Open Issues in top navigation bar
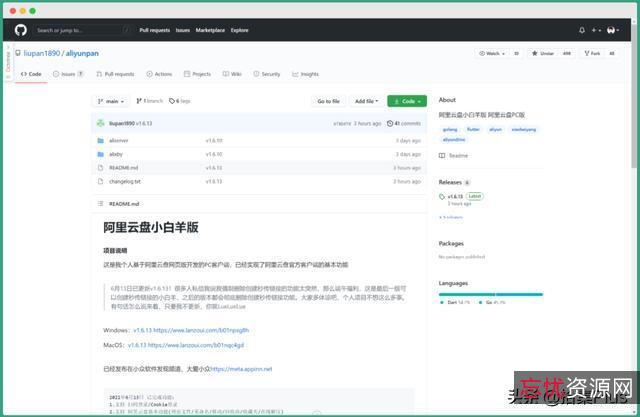The width and height of the screenshot is (640, 417). [x=182, y=30]
